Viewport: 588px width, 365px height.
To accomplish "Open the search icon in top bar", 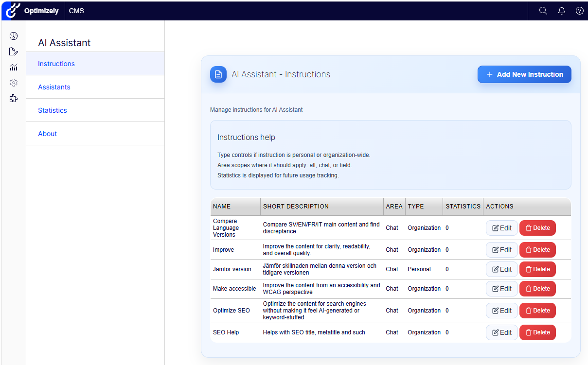I will (x=543, y=11).
